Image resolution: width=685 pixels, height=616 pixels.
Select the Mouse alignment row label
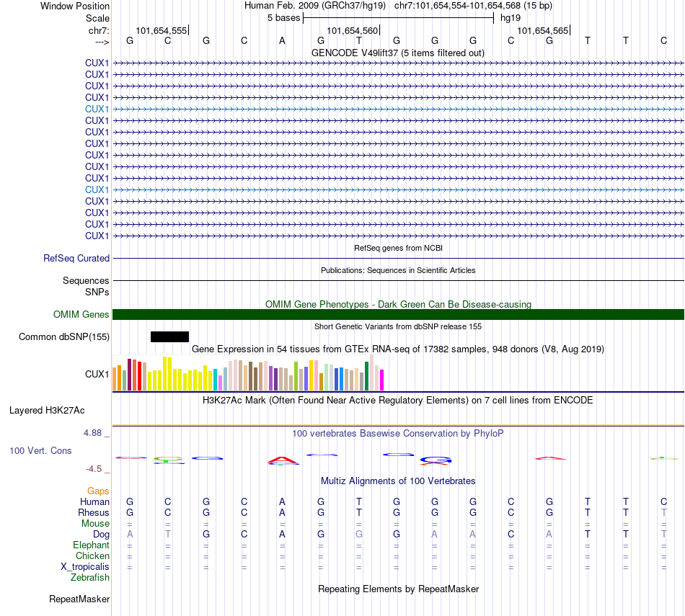point(95,523)
